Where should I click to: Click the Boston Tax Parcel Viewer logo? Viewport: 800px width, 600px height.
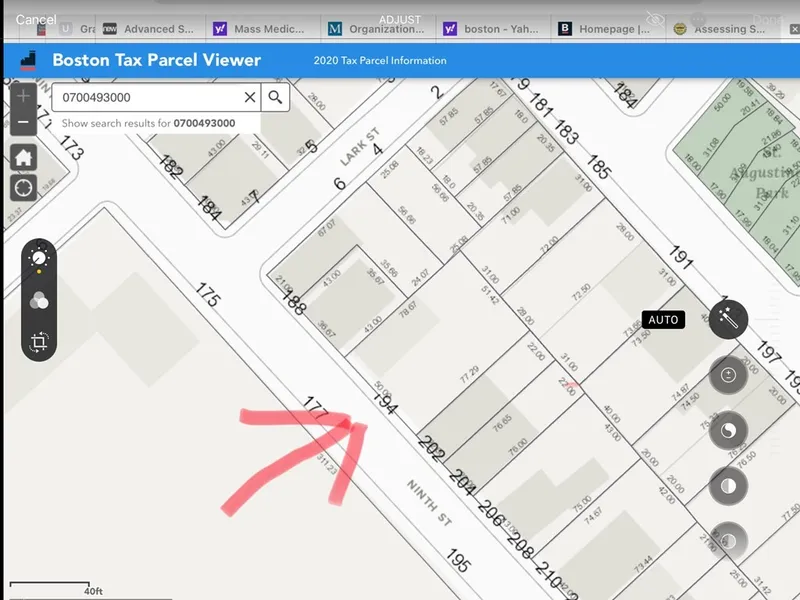tap(29, 60)
